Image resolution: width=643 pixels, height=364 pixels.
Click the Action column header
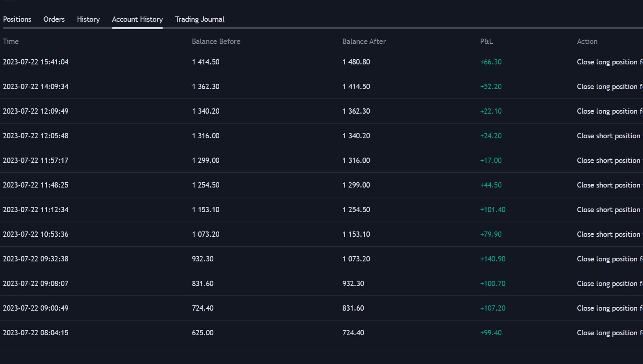(x=587, y=41)
